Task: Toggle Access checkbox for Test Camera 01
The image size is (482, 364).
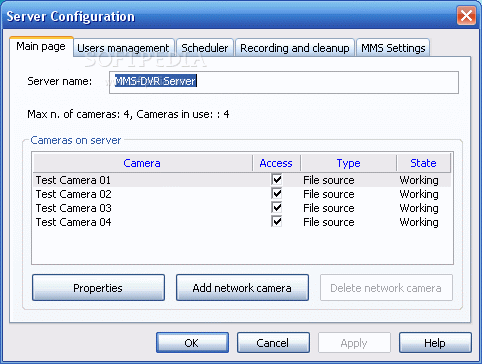Action: click(277, 180)
